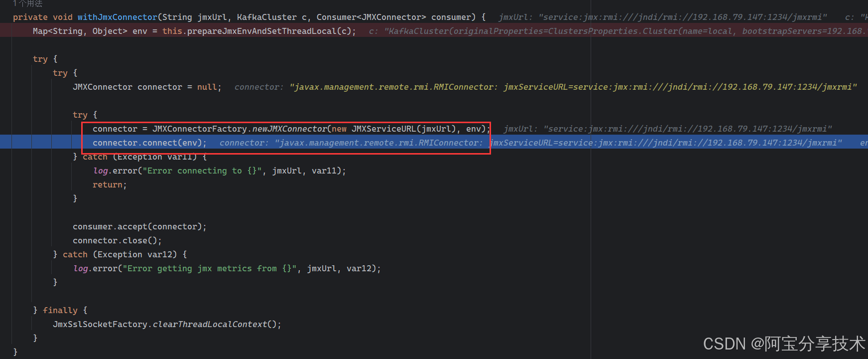
Task: Click the jmxUrl inline hint on the method signature line
Action: click(663, 17)
